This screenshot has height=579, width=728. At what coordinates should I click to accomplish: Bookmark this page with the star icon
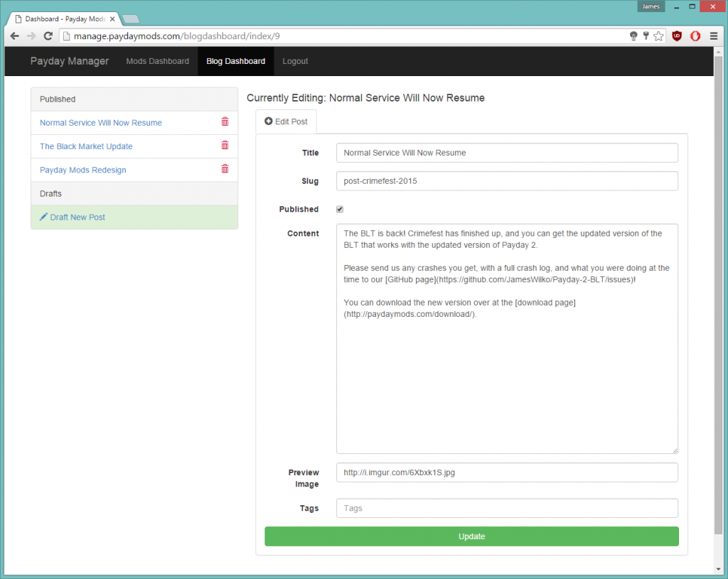[x=658, y=36]
